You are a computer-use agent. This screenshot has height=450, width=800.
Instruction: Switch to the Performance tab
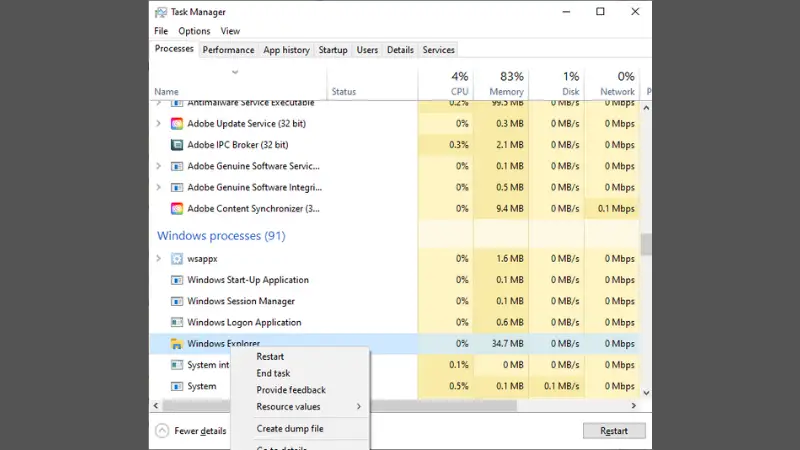click(x=228, y=50)
